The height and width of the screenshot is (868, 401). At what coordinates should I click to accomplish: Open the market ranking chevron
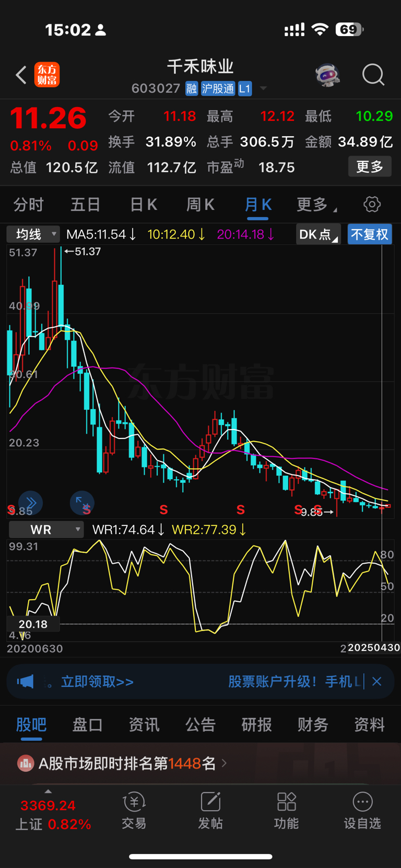tap(224, 763)
